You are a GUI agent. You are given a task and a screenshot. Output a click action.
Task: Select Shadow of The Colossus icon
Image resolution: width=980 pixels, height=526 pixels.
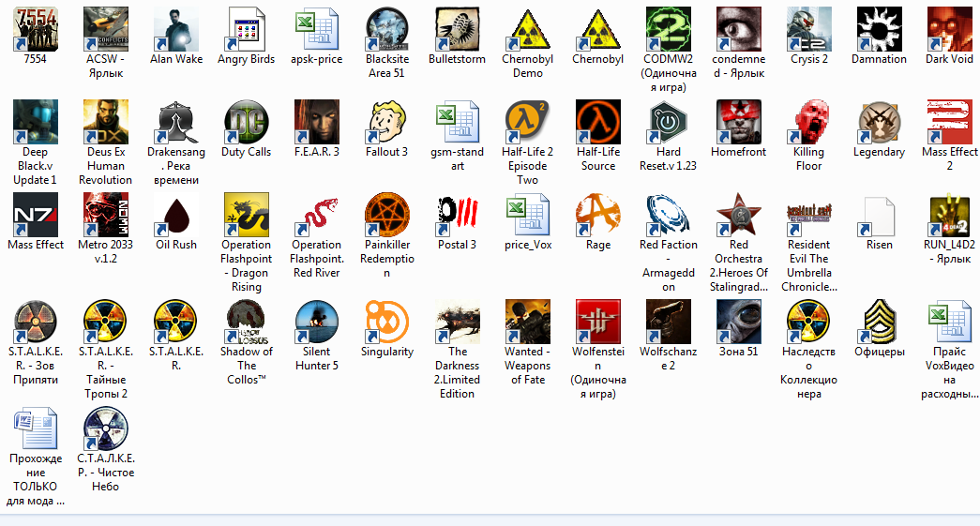pos(247,322)
